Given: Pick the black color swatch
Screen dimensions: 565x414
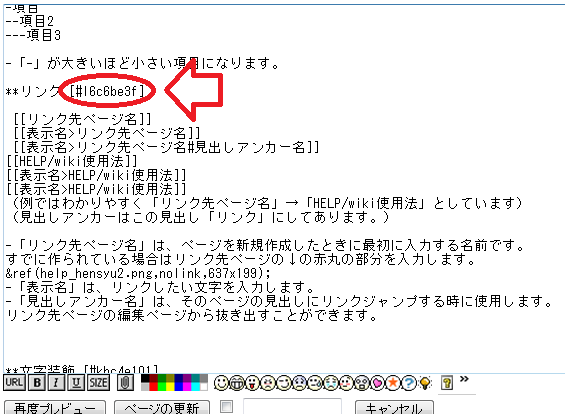Looking at the screenshot, I should click(145, 378).
